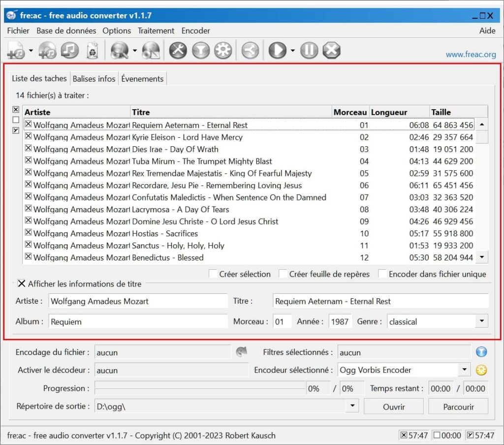Open the Start encoding dropdown arrow
Screen dimensions: 504x445
pos(292,51)
